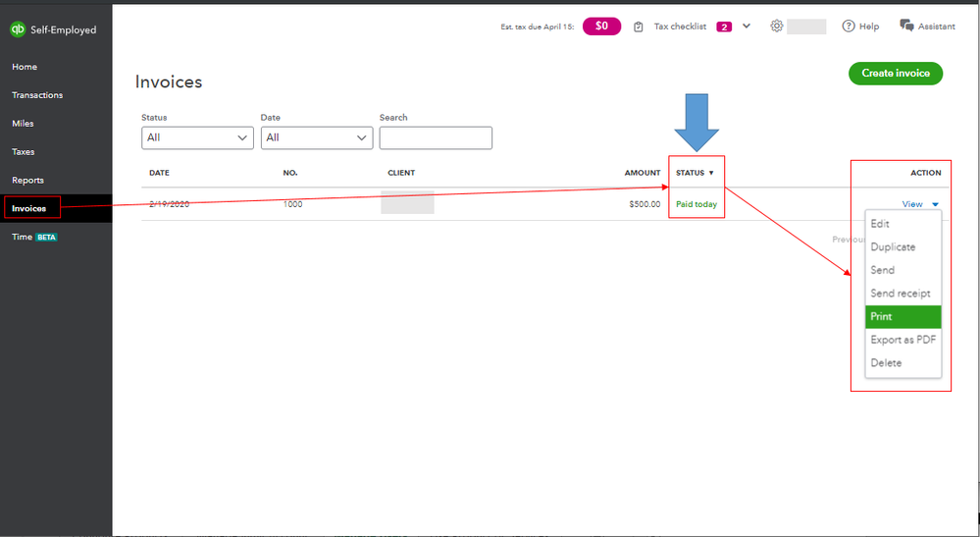Image resolution: width=980 pixels, height=537 pixels.
Task: Open Transactions in the sidebar
Action: coord(37,95)
